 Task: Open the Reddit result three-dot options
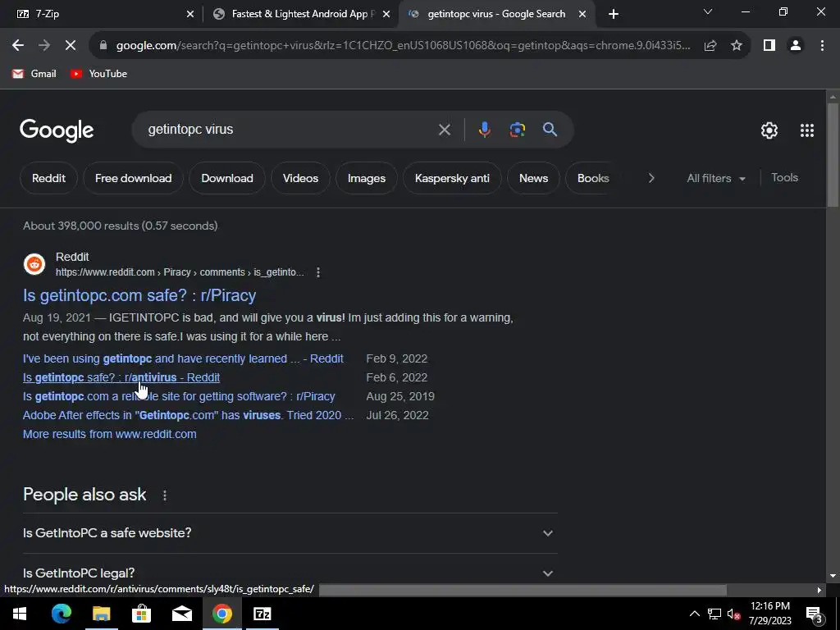pos(318,272)
